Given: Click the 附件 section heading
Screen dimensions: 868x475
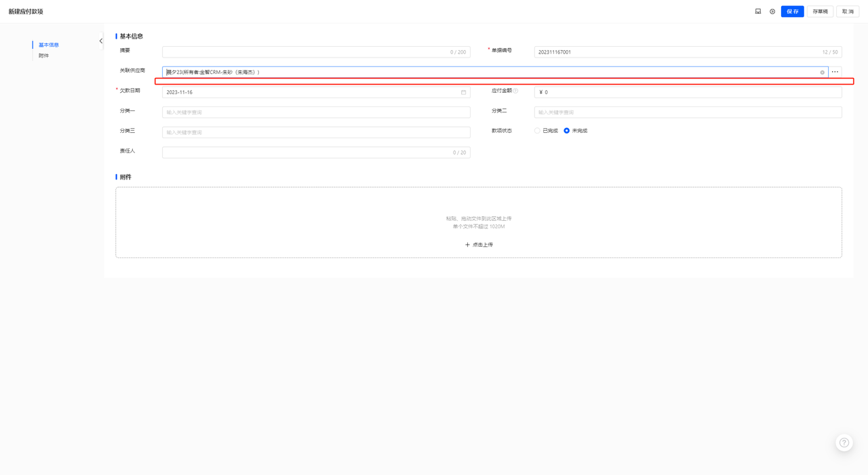Looking at the screenshot, I should tap(125, 177).
